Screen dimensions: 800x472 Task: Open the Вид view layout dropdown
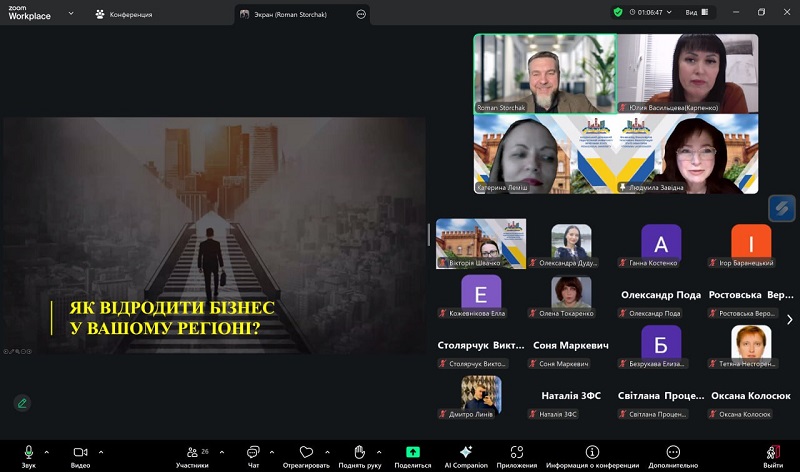[695, 13]
